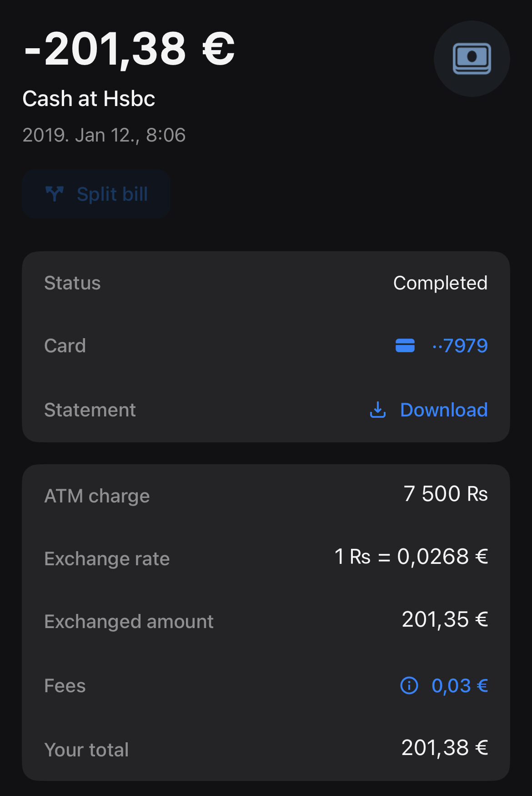
Task: Click the download arrow icon in Statement row
Action: click(377, 410)
